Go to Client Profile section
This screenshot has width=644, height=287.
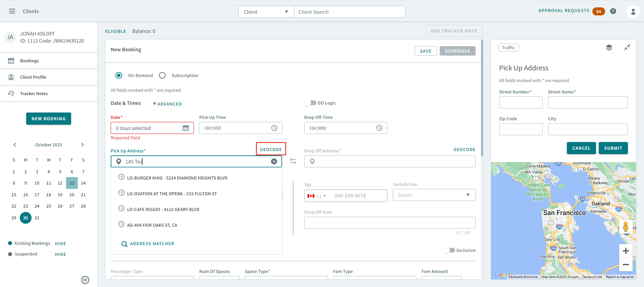click(33, 77)
